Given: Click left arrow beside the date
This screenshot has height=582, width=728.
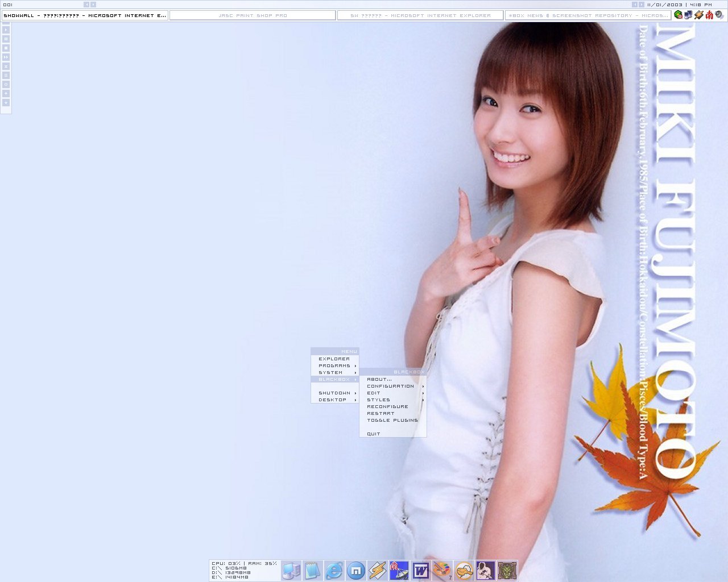Looking at the screenshot, I should coord(635,5).
